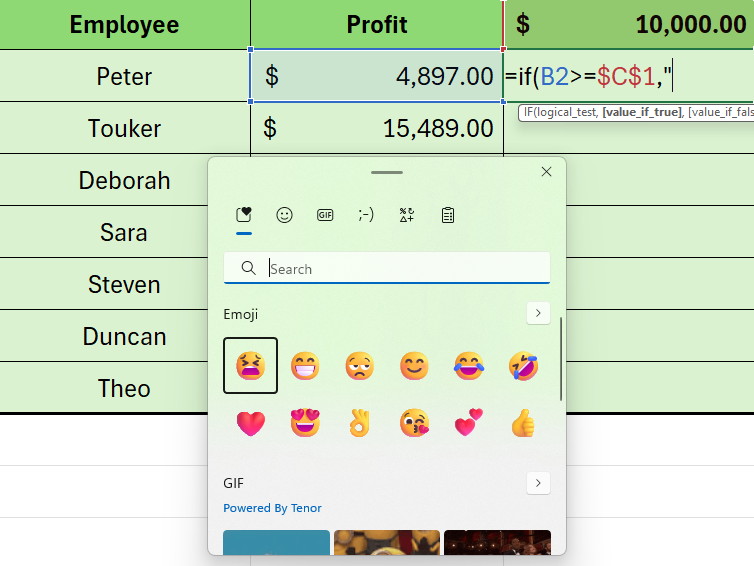Insert the OK hand emoji
Screen dimensions: 754x566
[360, 423]
